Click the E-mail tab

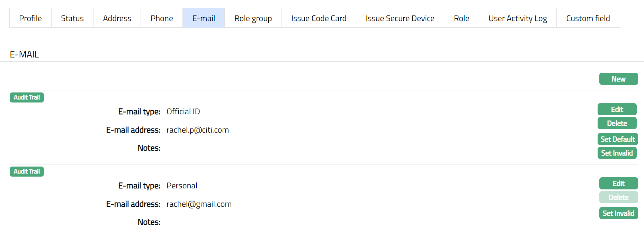(204, 18)
